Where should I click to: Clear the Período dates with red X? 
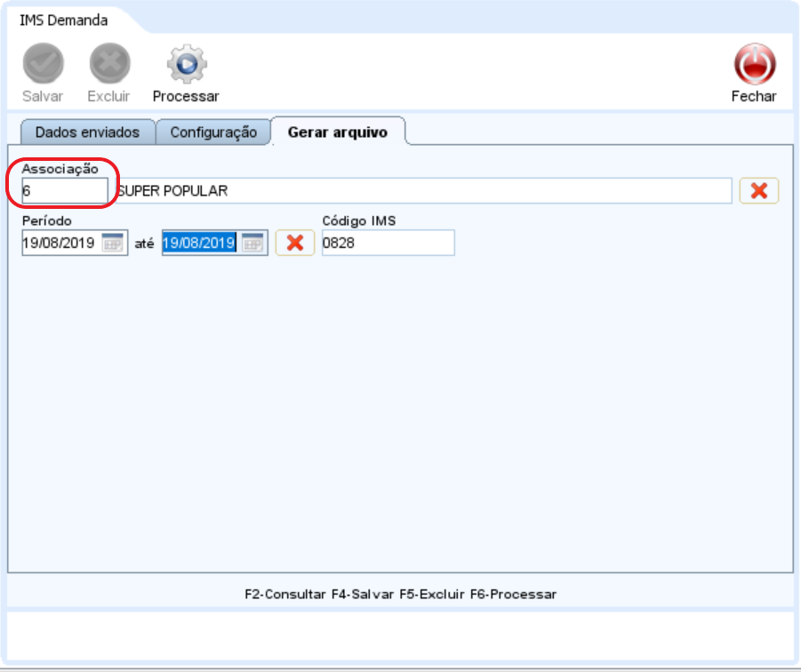tap(295, 243)
